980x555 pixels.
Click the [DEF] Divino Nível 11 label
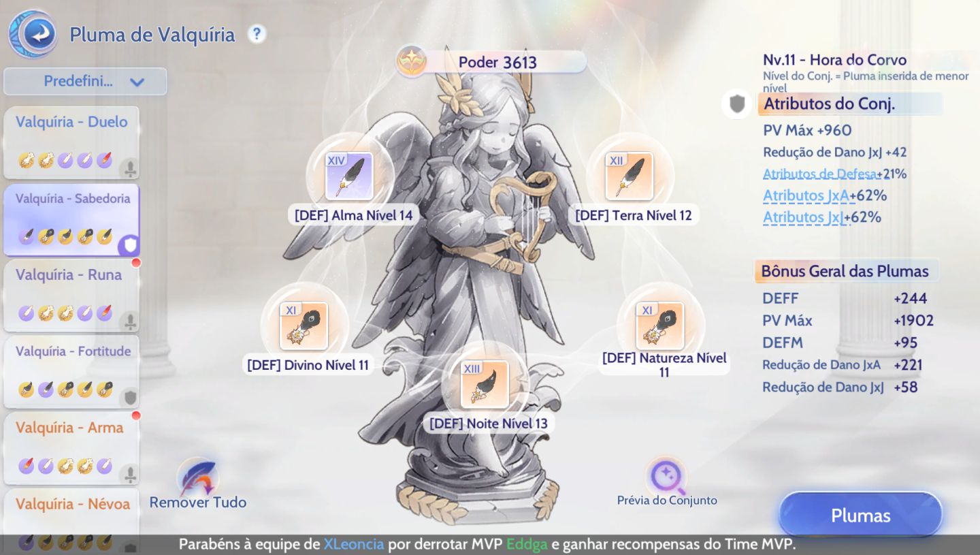click(308, 365)
